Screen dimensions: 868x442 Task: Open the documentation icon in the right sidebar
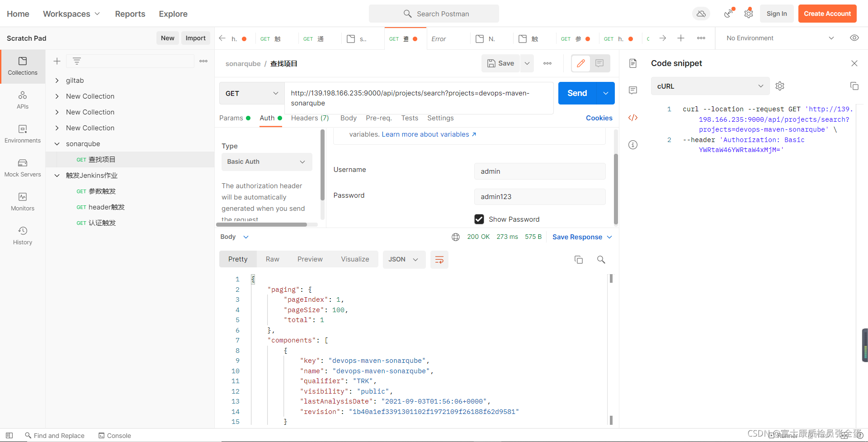pyautogui.click(x=633, y=63)
